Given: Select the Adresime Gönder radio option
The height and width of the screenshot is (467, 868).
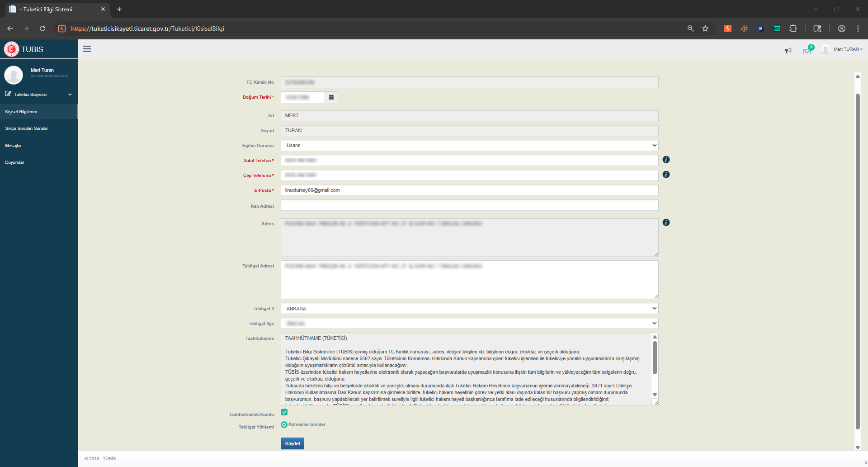Looking at the screenshot, I should click(x=284, y=424).
